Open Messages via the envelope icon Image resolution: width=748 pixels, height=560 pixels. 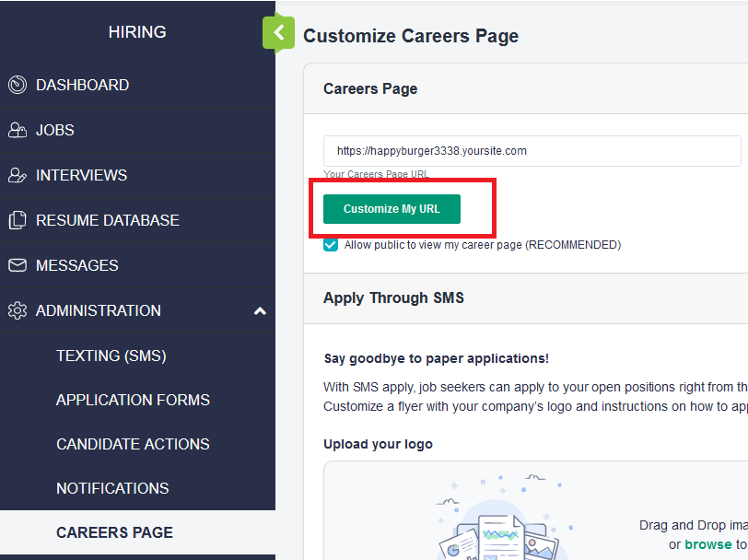click(x=17, y=265)
